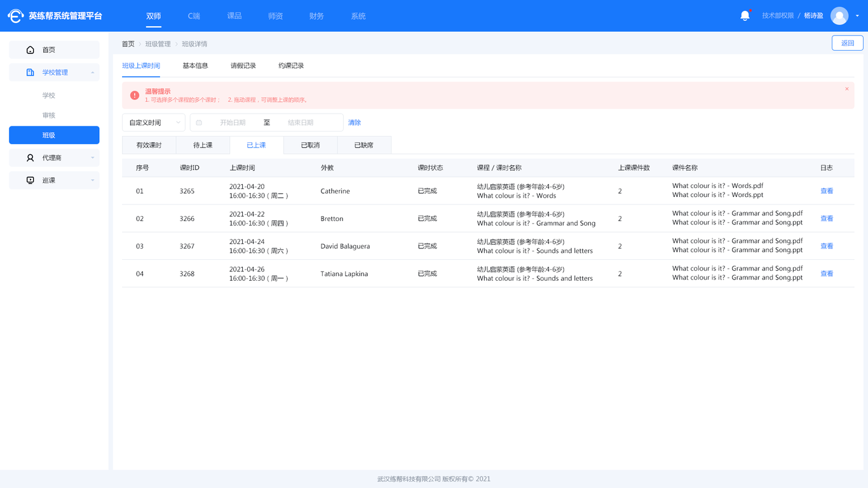This screenshot has height=488, width=868.
Task: Click teacher name Bretton
Action: point(332,219)
